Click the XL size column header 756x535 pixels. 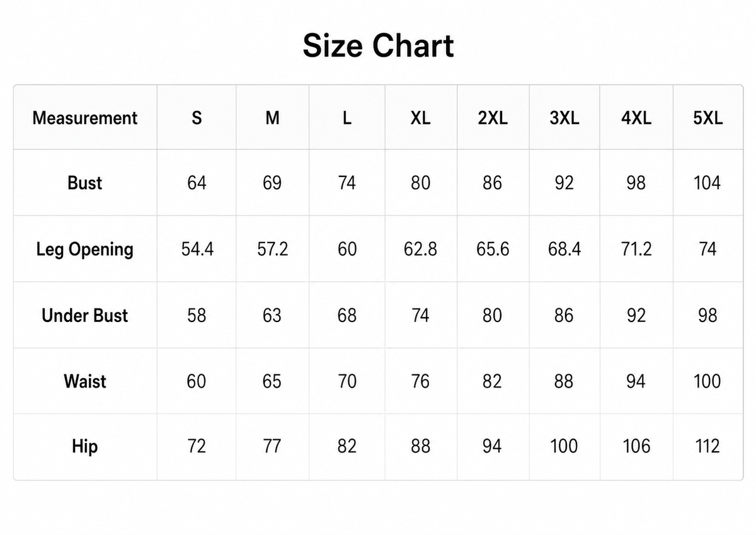pyautogui.click(x=420, y=118)
